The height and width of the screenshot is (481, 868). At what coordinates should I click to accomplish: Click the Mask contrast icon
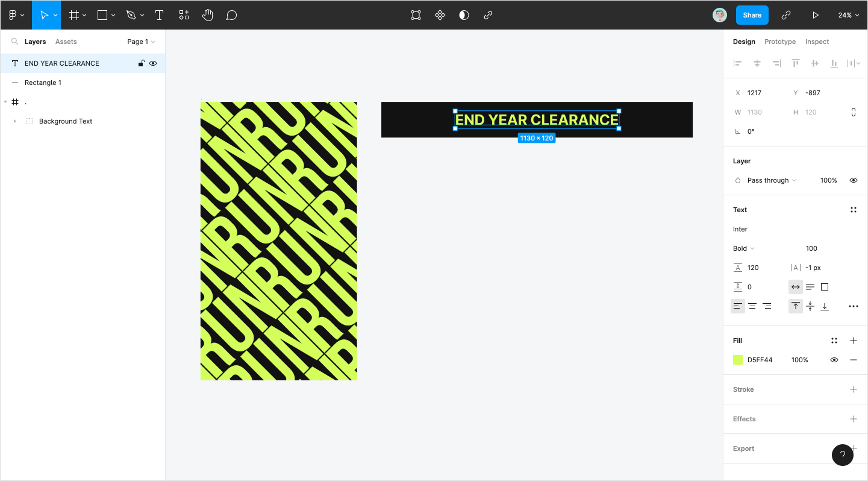pos(464,15)
